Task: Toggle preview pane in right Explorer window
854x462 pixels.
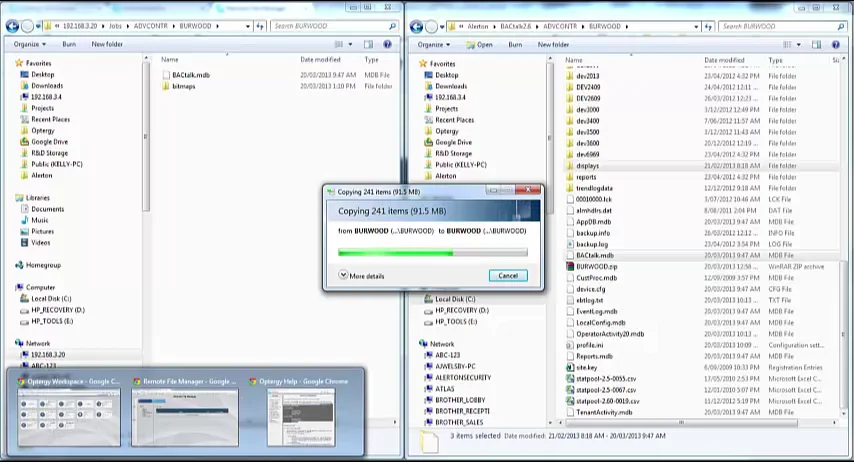Action: [x=816, y=45]
